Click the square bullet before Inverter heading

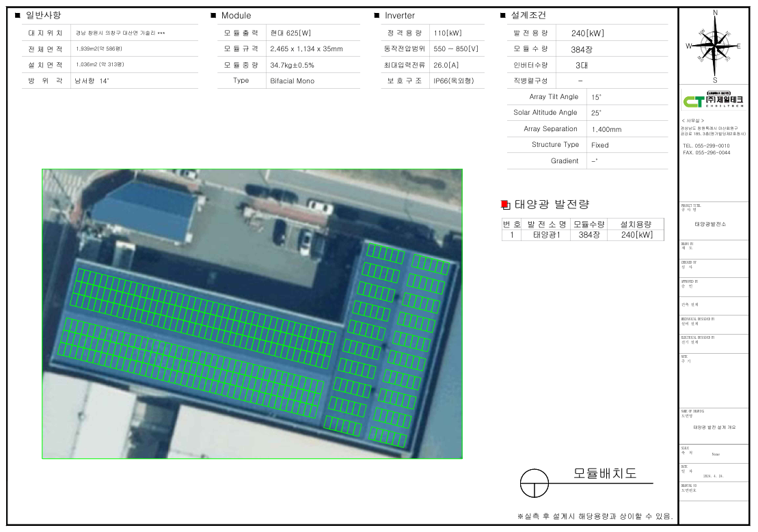pos(377,15)
